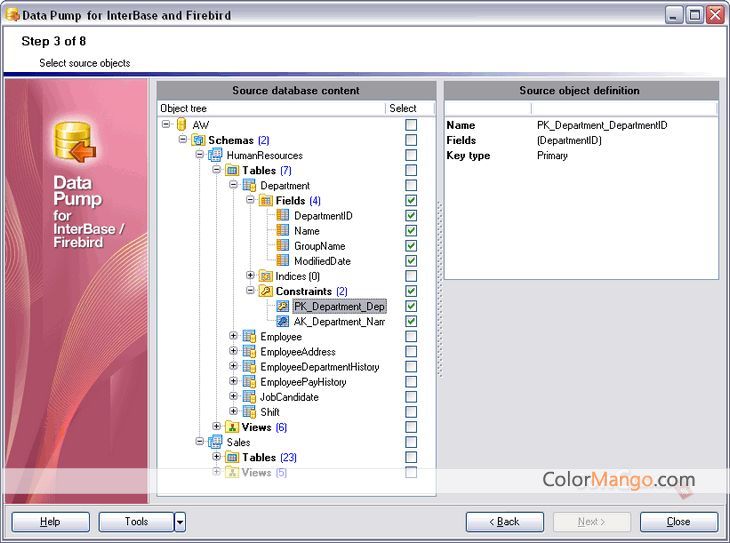This screenshot has height=543, width=730.
Task: Click the Department table icon
Action: [249, 185]
